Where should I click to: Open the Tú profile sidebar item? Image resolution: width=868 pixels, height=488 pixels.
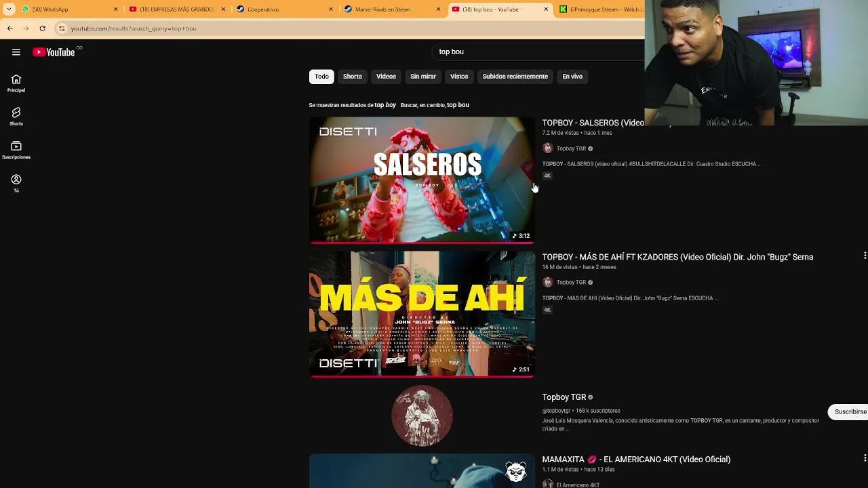pyautogui.click(x=16, y=183)
